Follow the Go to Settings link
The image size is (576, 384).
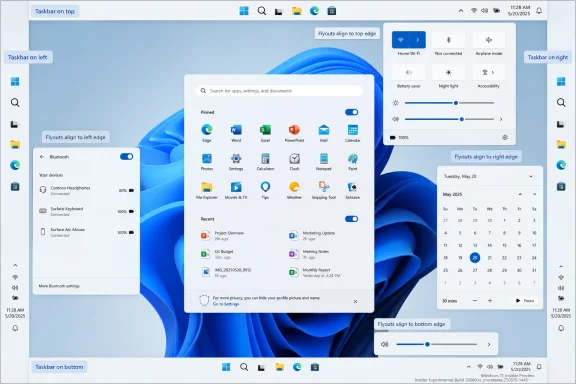pos(226,304)
